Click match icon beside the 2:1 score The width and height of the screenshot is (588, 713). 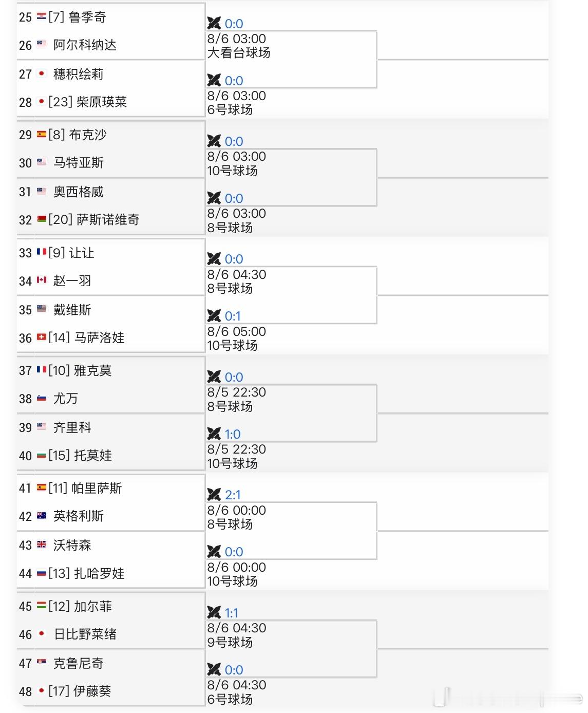point(214,494)
